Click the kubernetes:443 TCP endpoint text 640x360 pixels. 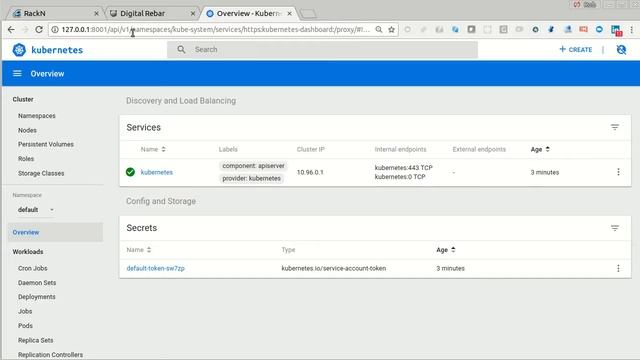click(x=403, y=168)
